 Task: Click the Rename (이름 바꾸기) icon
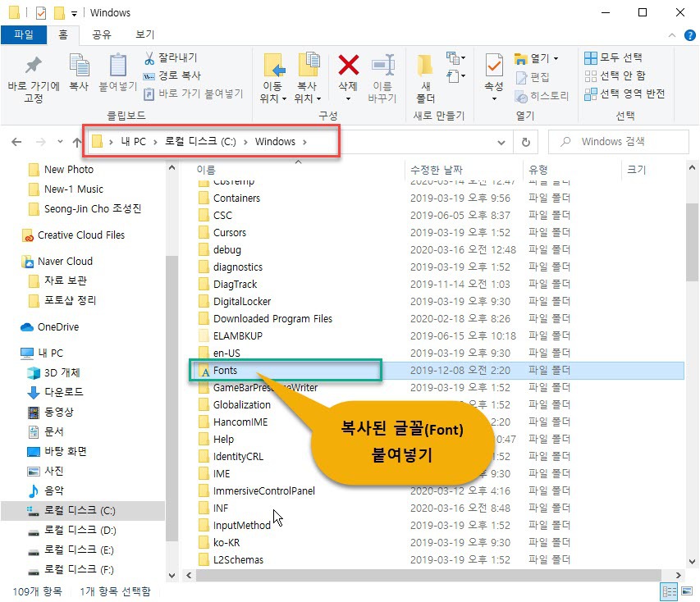[383, 65]
